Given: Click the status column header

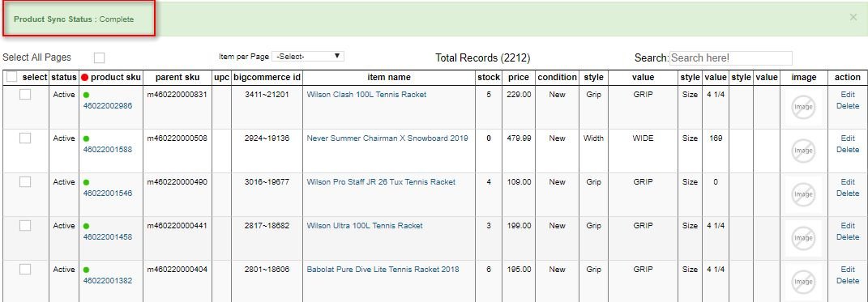Looking at the screenshot, I should [x=64, y=78].
